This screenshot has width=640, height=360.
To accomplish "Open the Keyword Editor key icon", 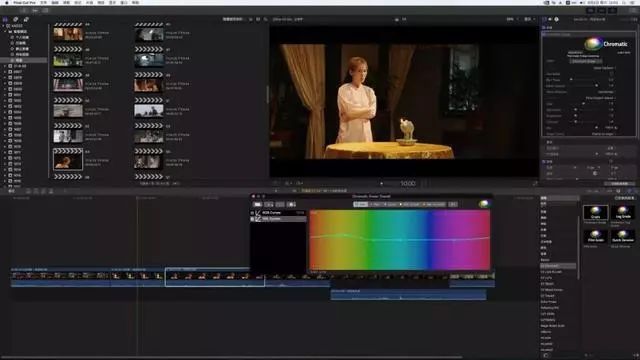I will [35, 10].
